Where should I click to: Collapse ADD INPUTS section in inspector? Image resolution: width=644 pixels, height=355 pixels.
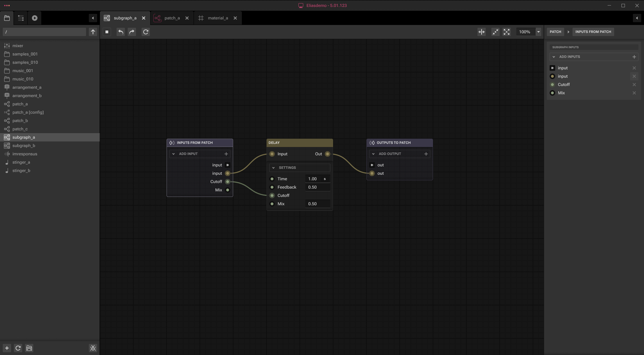(554, 57)
